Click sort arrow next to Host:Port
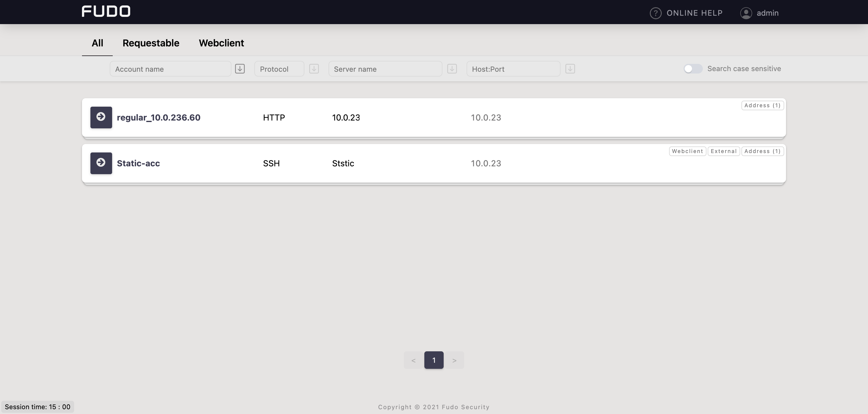 click(570, 69)
